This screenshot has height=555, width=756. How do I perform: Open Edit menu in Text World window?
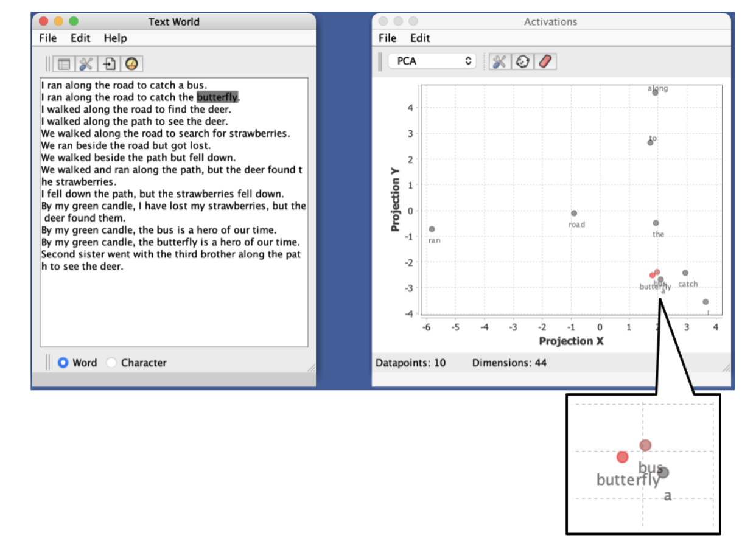pyautogui.click(x=80, y=38)
